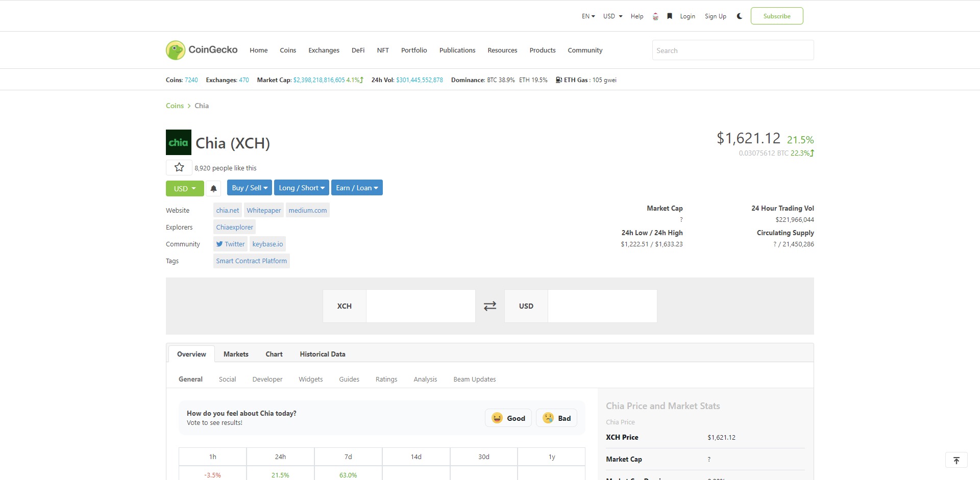Open Chia's Twitter community page

tap(230, 244)
